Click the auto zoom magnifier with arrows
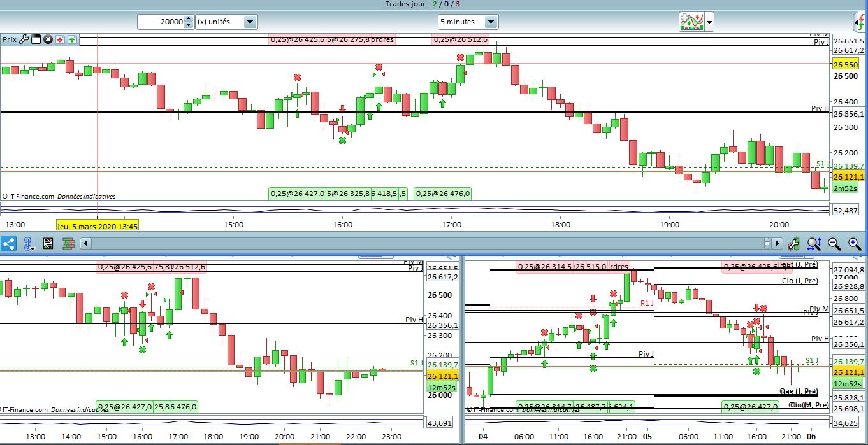Viewport: 868px width, 445px height. (x=814, y=243)
